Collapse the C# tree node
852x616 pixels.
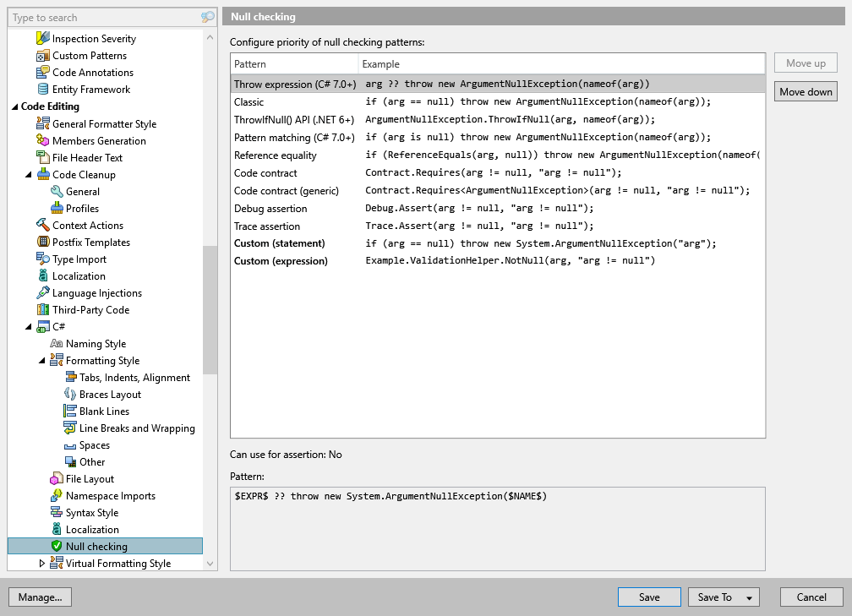(28, 326)
